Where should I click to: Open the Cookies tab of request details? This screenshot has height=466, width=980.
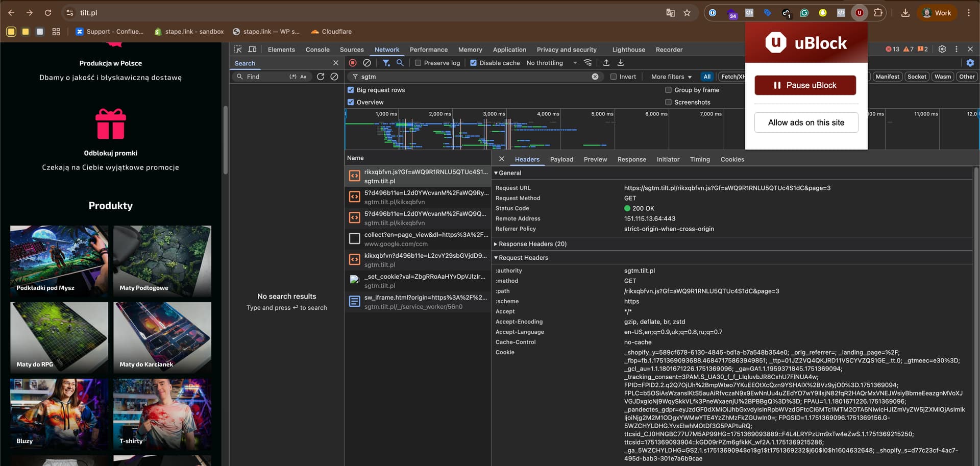click(732, 159)
